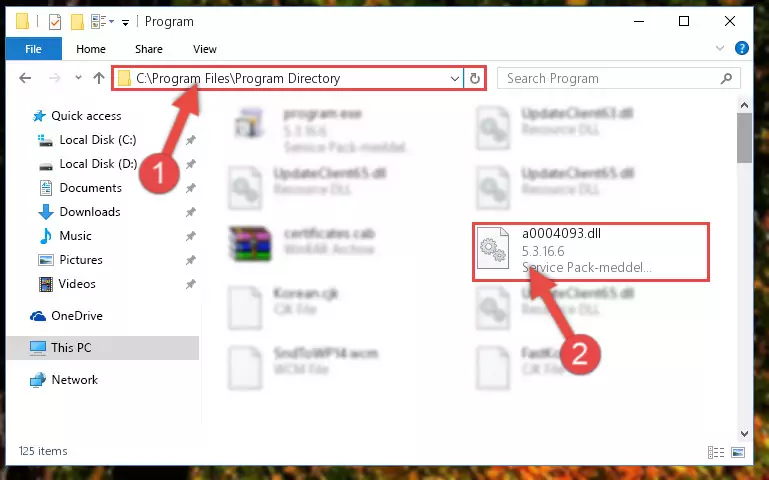This screenshot has width=769, height=480.
Task: Click the 125 items status text
Action: point(43,451)
